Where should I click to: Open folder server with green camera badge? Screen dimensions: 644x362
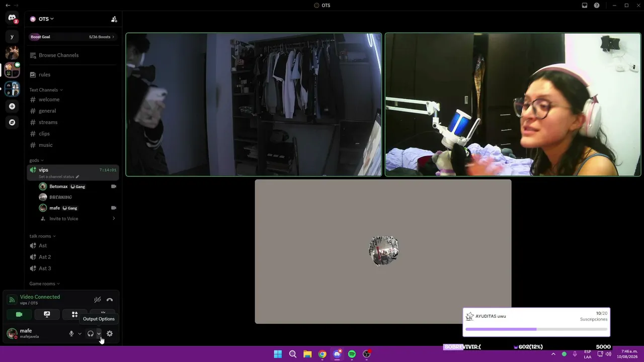[12, 69]
